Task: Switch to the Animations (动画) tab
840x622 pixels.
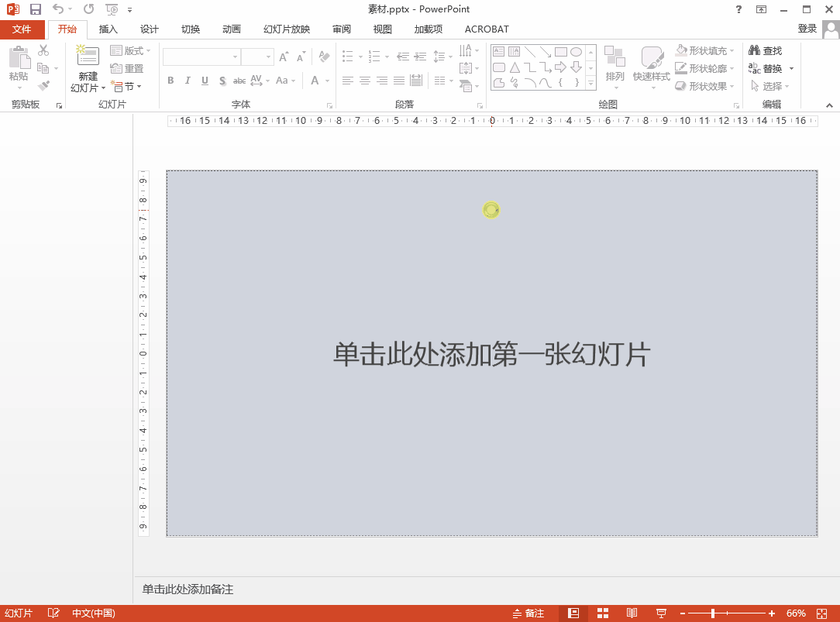Action: pyautogui.click(x=232, y=29)
